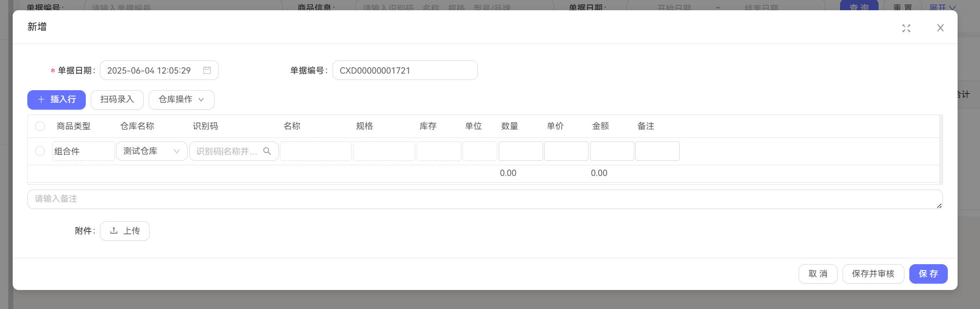Click the calendar icon in date field
Image resolution: width=980 pixels, height=309 pixels.
click(x=207, y=70)
